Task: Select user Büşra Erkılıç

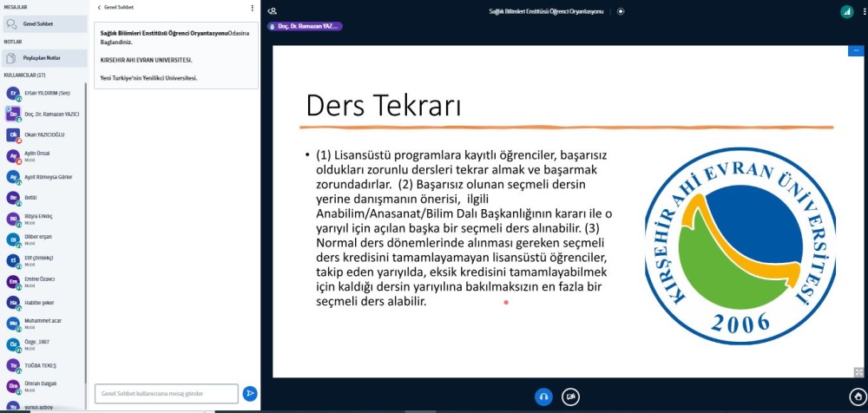Action: point(43,218)
